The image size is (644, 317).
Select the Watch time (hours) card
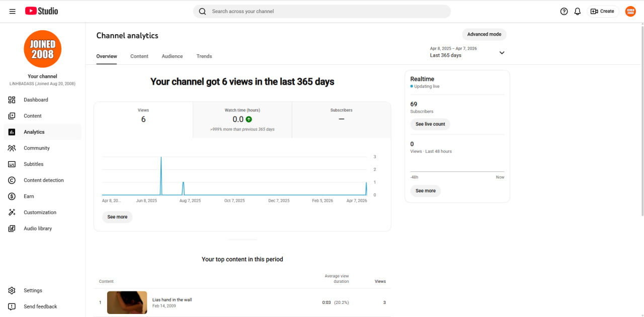coord(243,120)
